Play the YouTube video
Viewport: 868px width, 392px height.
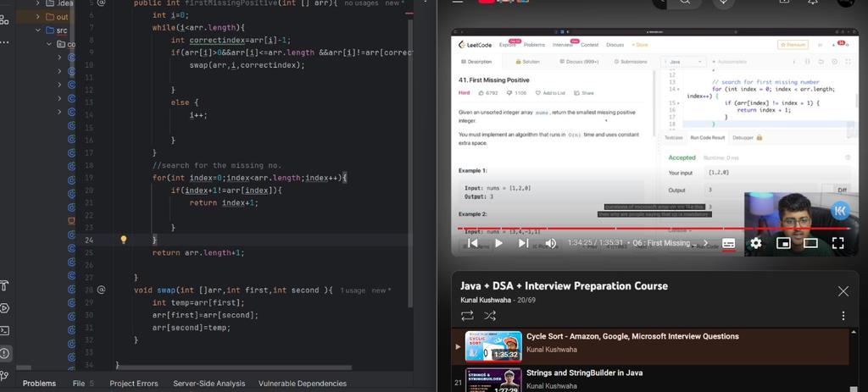498,243
